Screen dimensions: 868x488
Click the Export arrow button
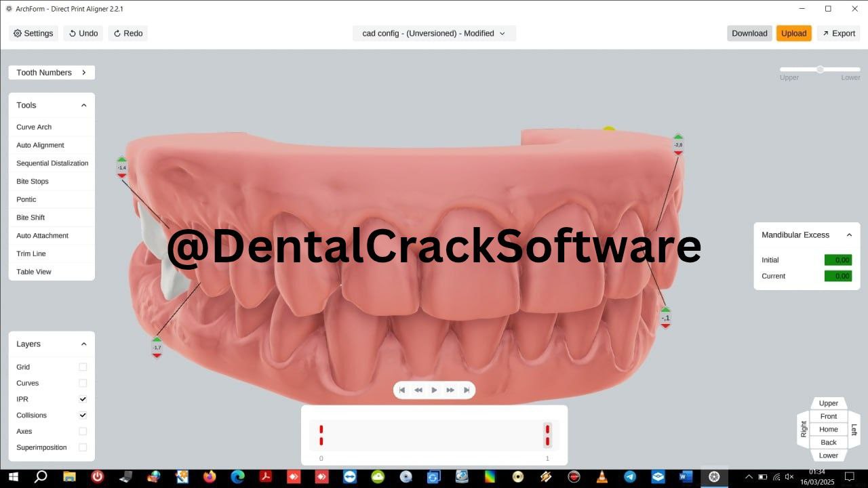tap(839, 33)
